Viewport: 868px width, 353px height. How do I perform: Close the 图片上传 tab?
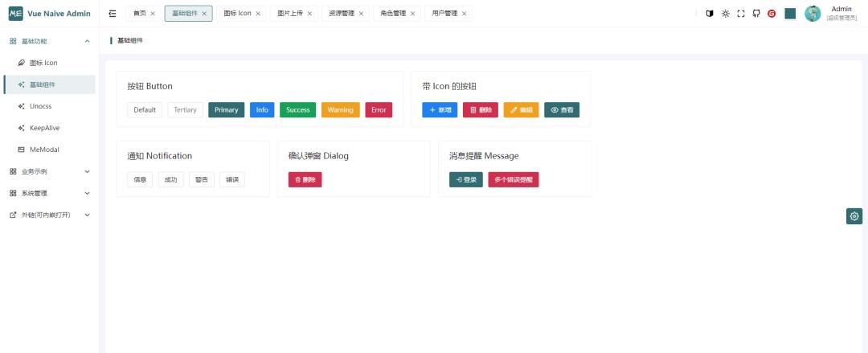[x=309, y=14]
